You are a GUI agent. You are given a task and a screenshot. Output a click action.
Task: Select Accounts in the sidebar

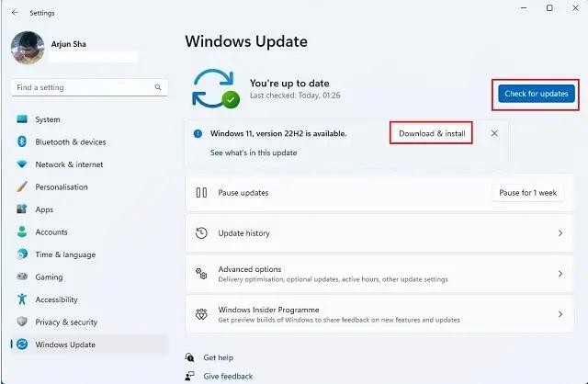tap(51, 232)
